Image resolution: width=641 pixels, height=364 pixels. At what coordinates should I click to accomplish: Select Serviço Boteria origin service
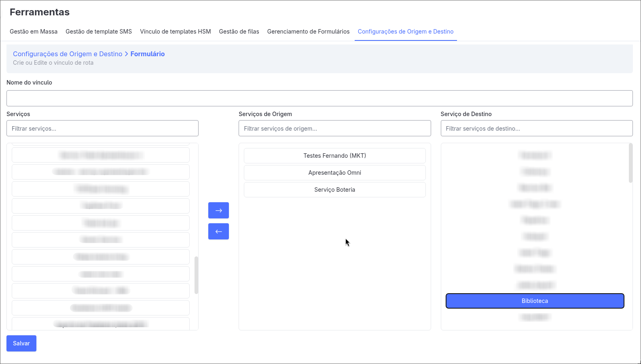335,190
